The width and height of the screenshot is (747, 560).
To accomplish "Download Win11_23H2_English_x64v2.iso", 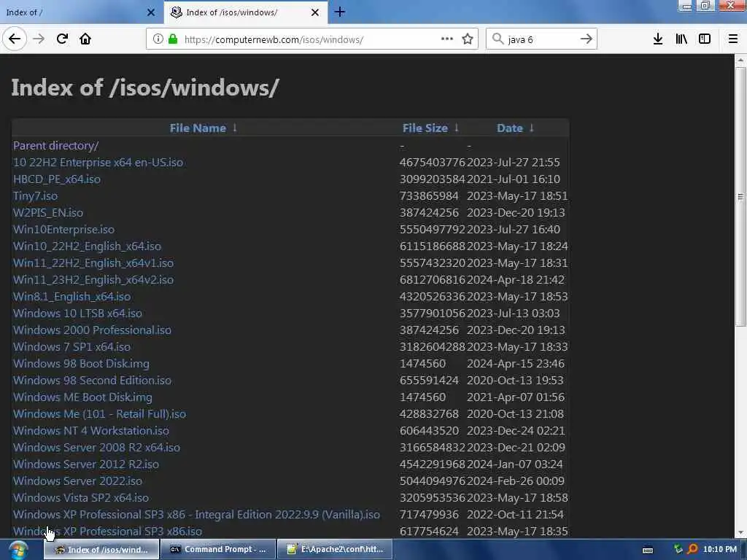I will click(x=93, y=279).
